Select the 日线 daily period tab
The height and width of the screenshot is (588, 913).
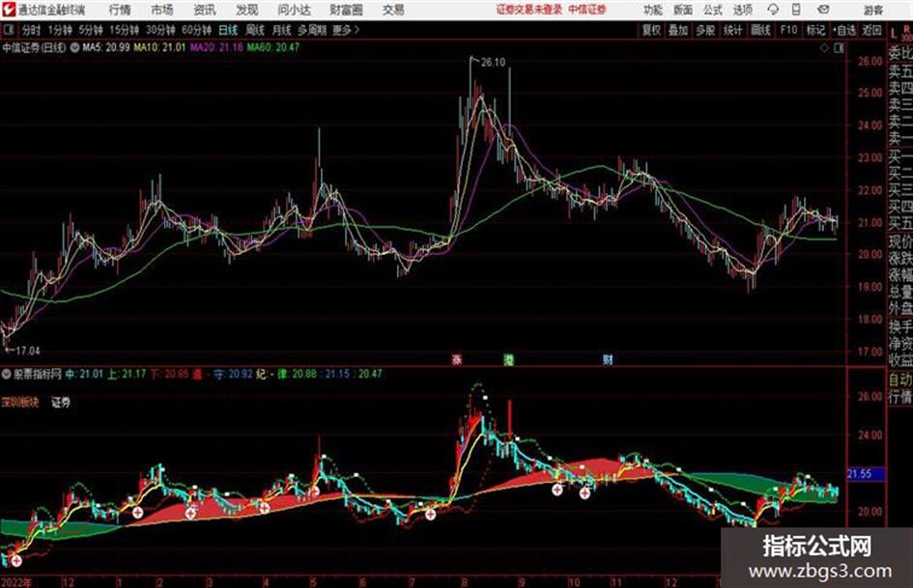pyautogui.click(x=228, y=30)
